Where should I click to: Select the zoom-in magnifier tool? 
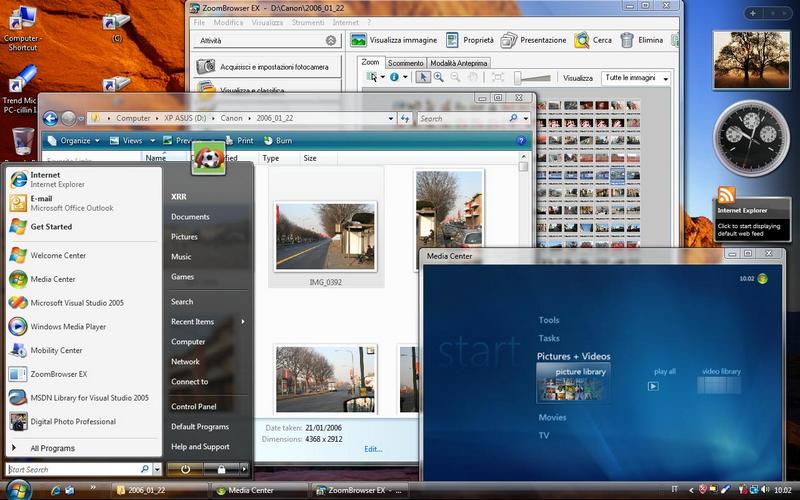[439, 77]
